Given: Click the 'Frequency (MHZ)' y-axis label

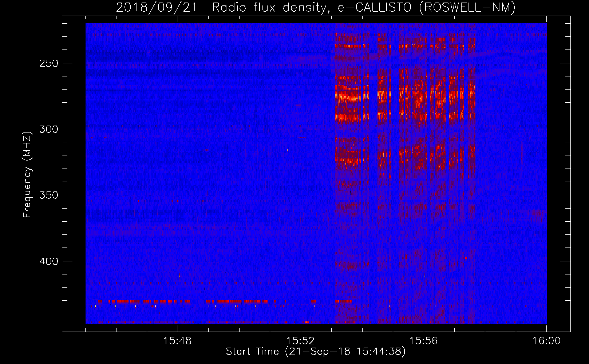Looking at the screenshot, I should pyautogui.click(x=28, y=174).
